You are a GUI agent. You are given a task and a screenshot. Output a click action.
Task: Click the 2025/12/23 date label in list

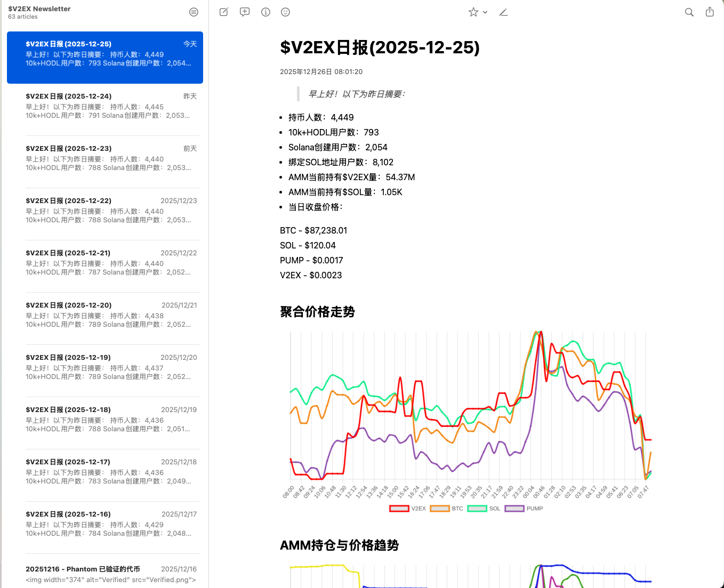coord(179,200)
